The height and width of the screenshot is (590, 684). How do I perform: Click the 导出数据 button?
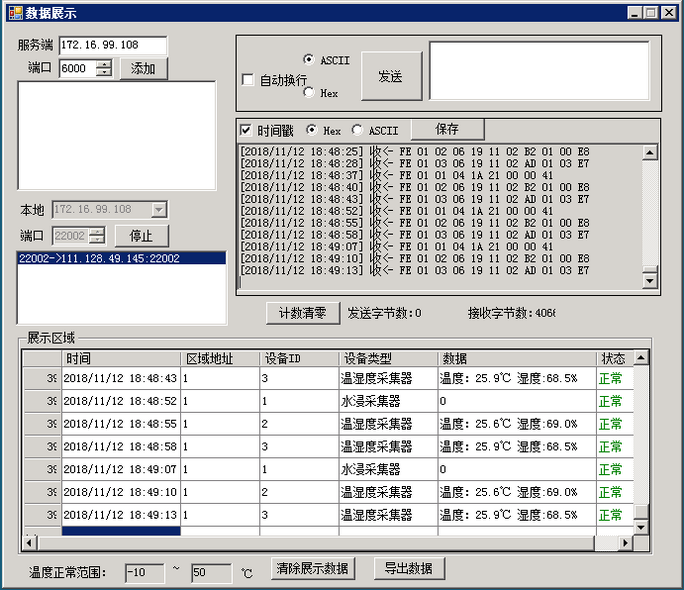click(408, 568)
